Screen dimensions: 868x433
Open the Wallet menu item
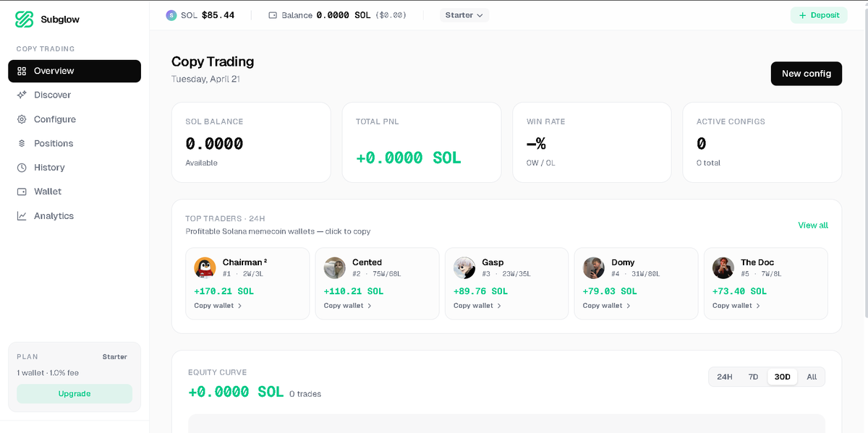click(75, 192)
